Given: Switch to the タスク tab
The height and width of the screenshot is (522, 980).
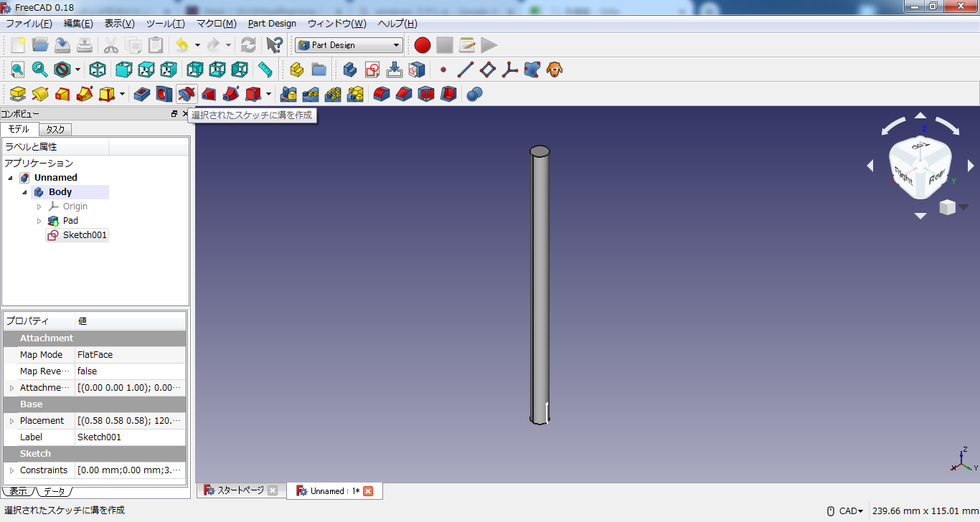Looking at the screenshot, I should coord(55,129).
